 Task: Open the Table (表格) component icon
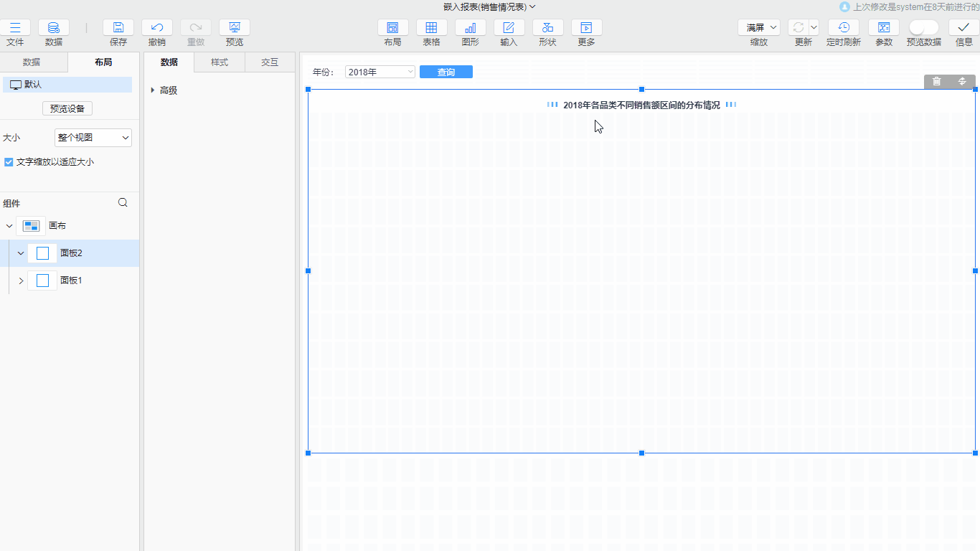tap(431, 28)
